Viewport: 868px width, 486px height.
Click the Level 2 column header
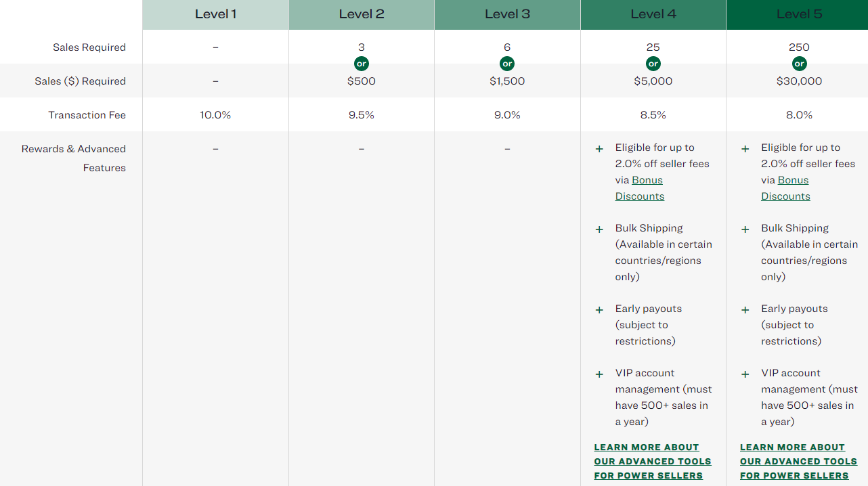click(362, 14)
